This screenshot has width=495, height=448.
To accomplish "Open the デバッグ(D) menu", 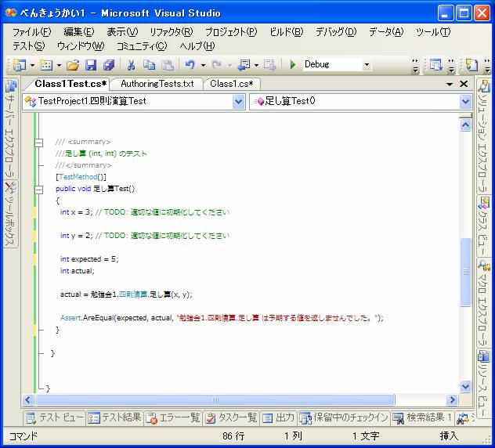I will pyautogui.click(x=335, y=32).
